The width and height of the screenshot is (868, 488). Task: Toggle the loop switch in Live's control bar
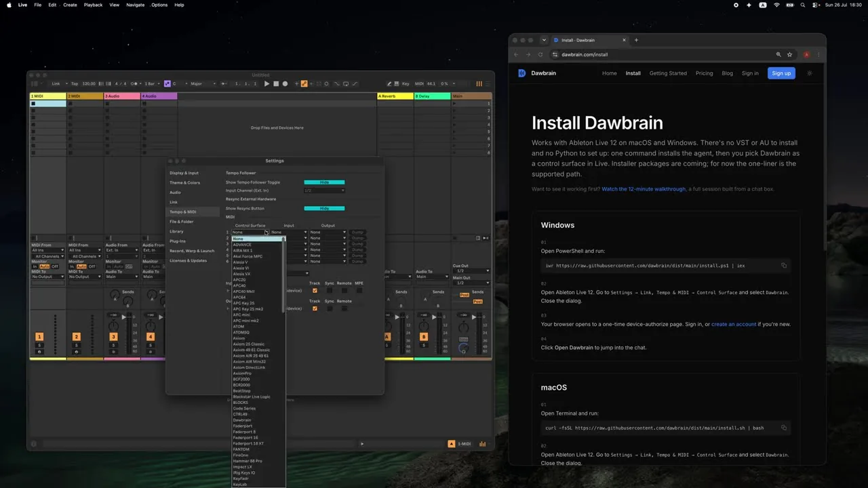(x=346, y=83)
